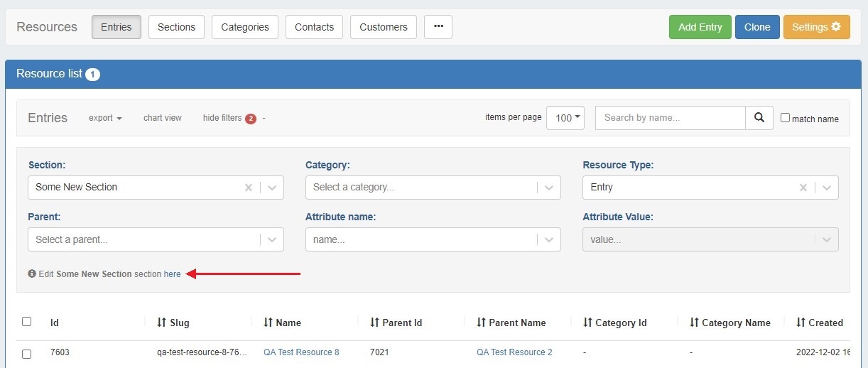Clear the Entry resource type selection
The height and width of the screenshot is (368, 868).
[x=803, y=188]
